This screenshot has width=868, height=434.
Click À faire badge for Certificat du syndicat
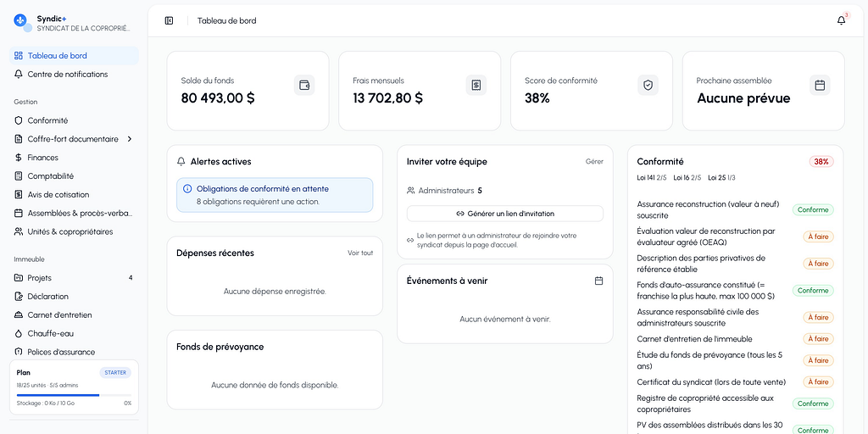(818, 382)
